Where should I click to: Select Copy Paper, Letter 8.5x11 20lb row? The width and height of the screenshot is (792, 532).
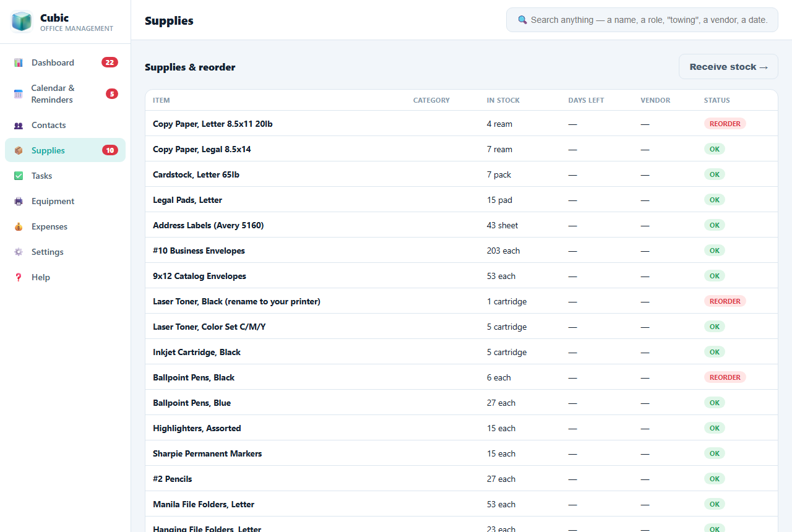[x=462, y=124]
